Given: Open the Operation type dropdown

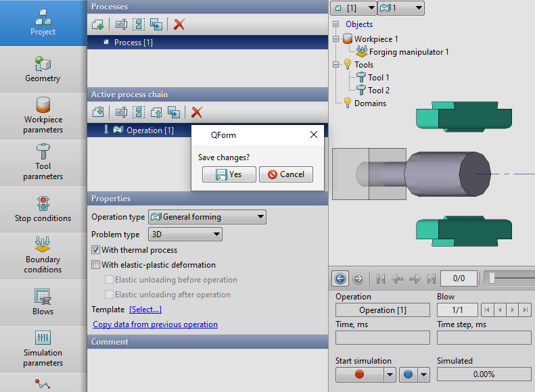Looking at the screenshot, I should (206, 217).
